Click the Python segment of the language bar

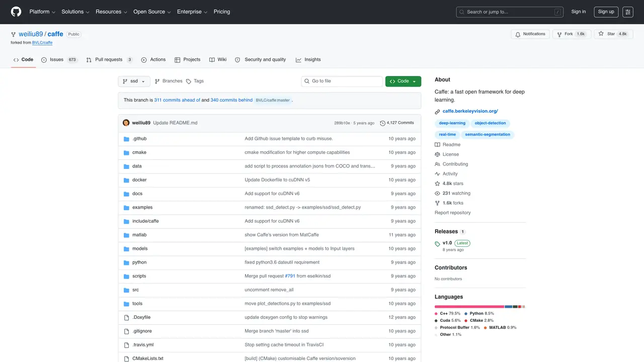pos(509,306)
